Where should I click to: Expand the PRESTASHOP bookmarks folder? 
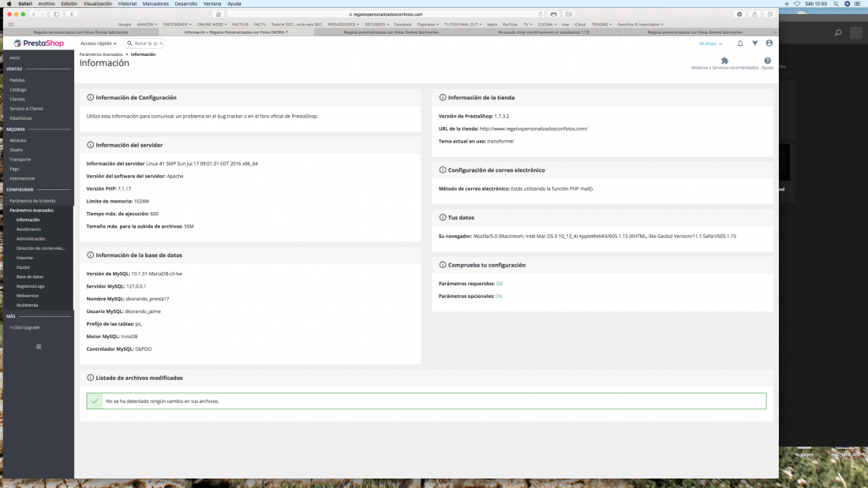(x=177, y=24)
